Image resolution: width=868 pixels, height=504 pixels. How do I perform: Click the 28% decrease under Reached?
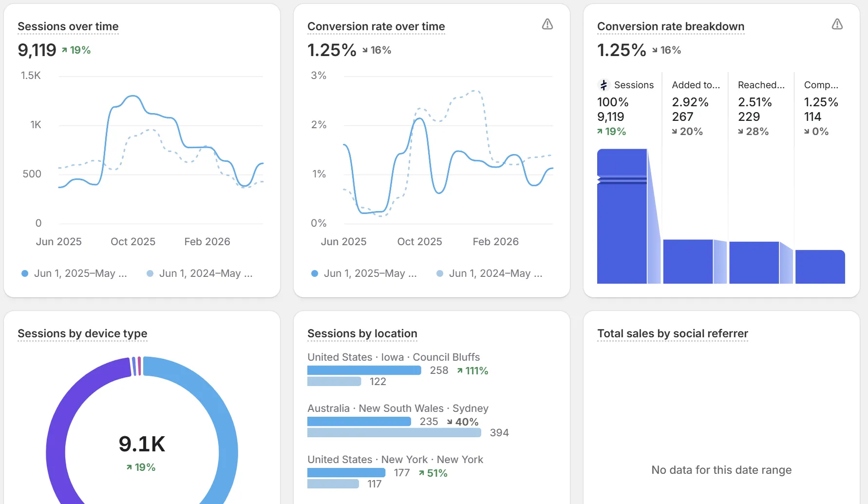pyautogui.click(x=753, y=132)
